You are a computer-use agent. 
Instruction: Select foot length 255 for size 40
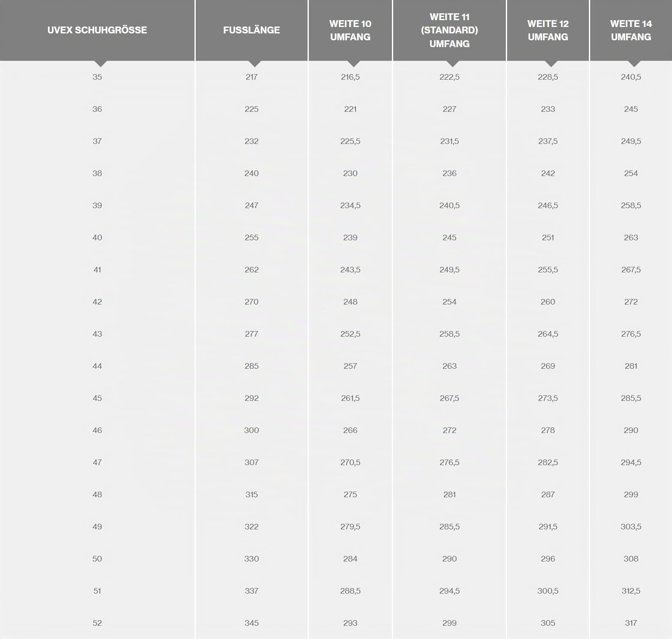pyautogui.click(x=251, y=238)
